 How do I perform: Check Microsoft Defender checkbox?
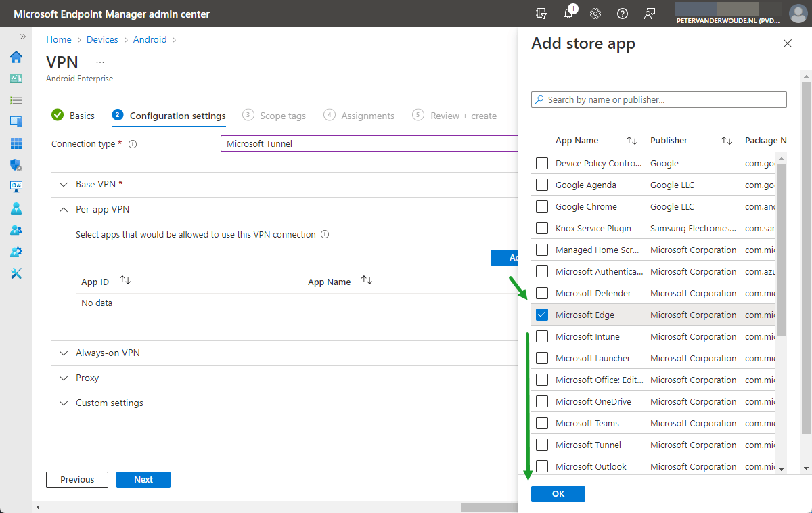[542, 293]
